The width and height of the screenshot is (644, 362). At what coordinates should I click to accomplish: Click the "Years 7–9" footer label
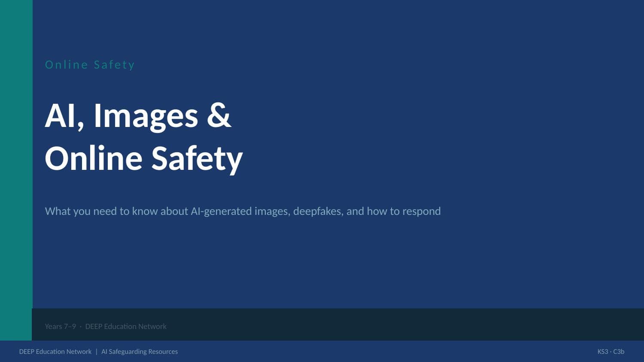pos(61,326)
